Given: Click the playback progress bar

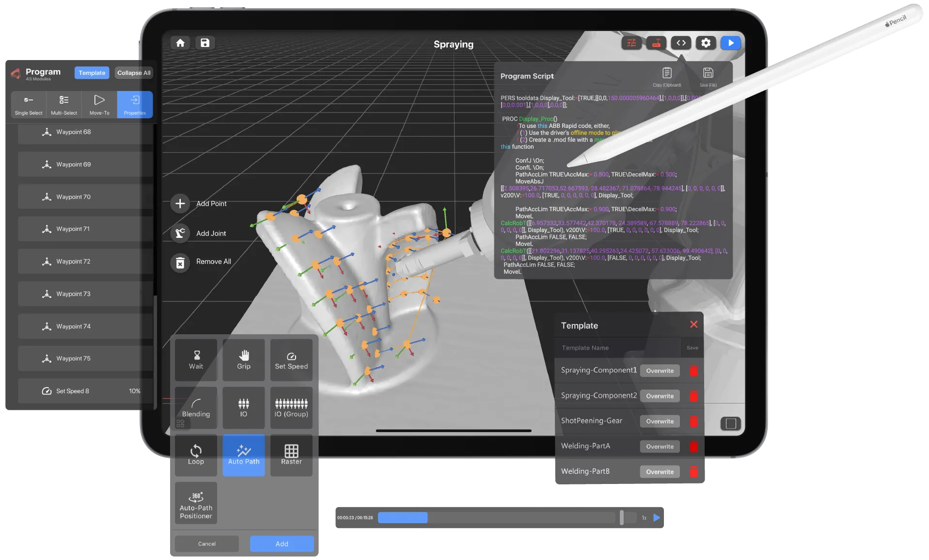Looking at the screenshot, I should 497,517.
